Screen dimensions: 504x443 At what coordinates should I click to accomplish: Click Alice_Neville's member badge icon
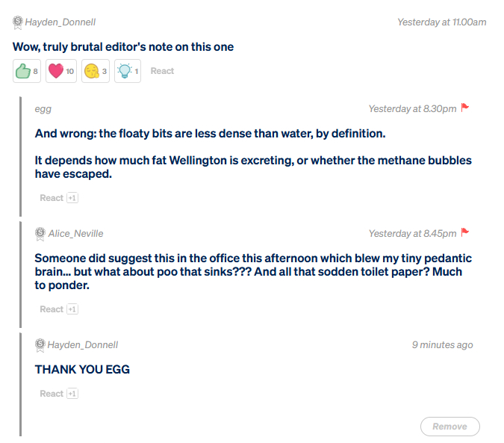40,233
